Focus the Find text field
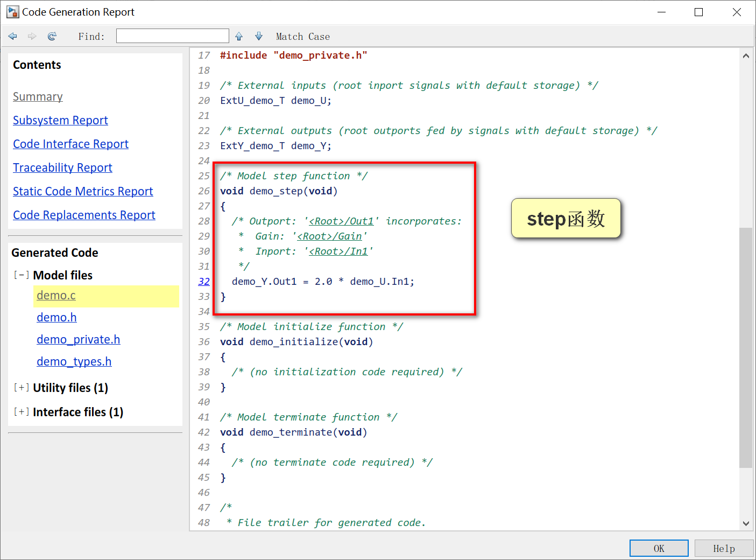Viewport: 756px width, 560px height. pyautogui.click(x=173, y=36)
